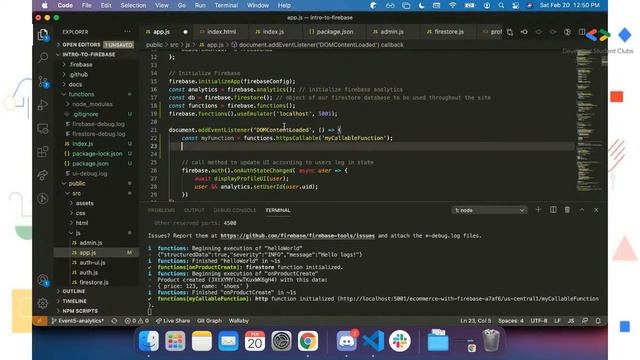Click 'Ln 23, Col 5' cursor position

click(x=476, y=321)
